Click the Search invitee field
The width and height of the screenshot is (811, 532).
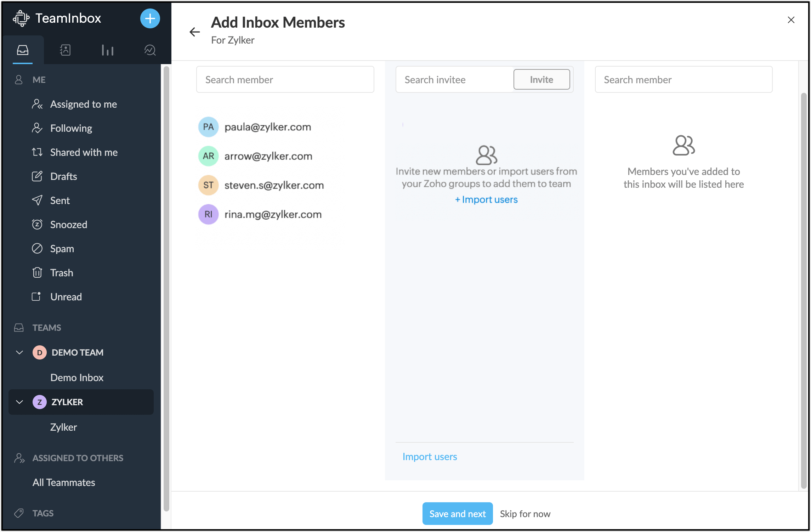click(x=454, y=80)
